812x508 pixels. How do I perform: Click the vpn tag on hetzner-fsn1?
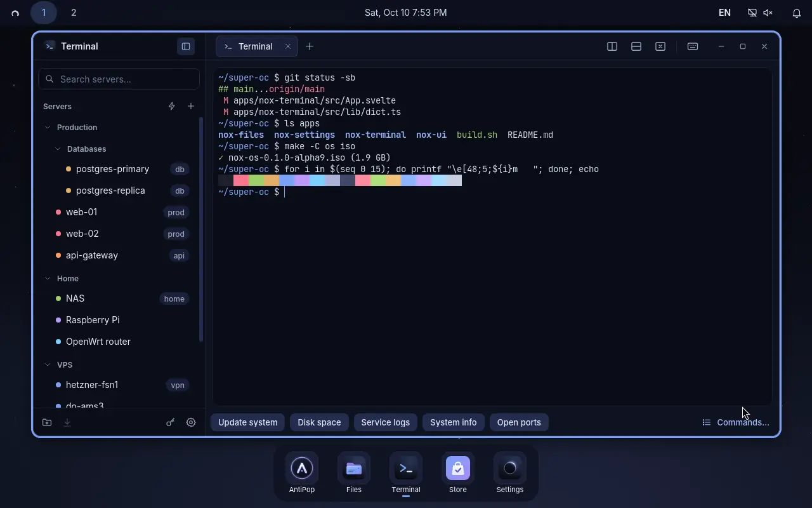[178, 385]
